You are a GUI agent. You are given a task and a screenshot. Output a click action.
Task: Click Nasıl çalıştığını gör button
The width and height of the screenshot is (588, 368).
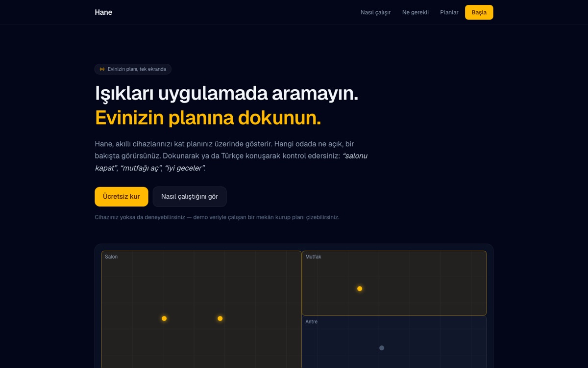point(190,196)
